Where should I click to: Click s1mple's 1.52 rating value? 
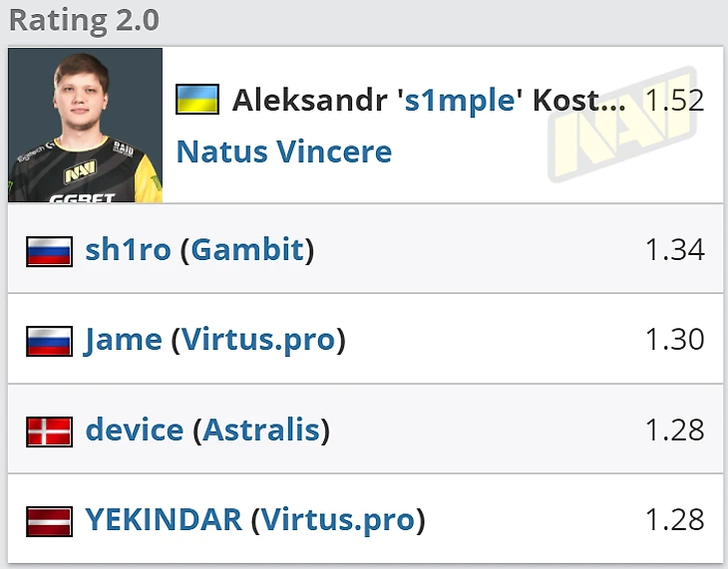pos(674,100)
